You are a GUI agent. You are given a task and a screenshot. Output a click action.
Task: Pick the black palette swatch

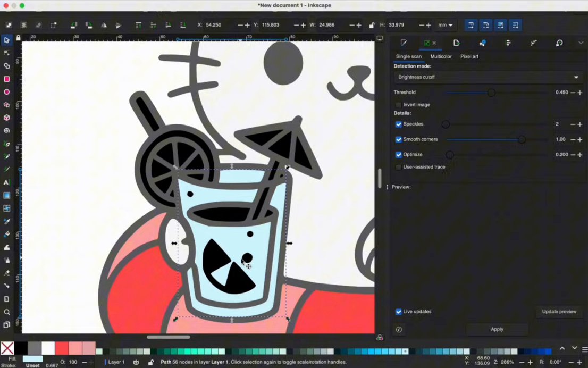(x=21, y=348)
